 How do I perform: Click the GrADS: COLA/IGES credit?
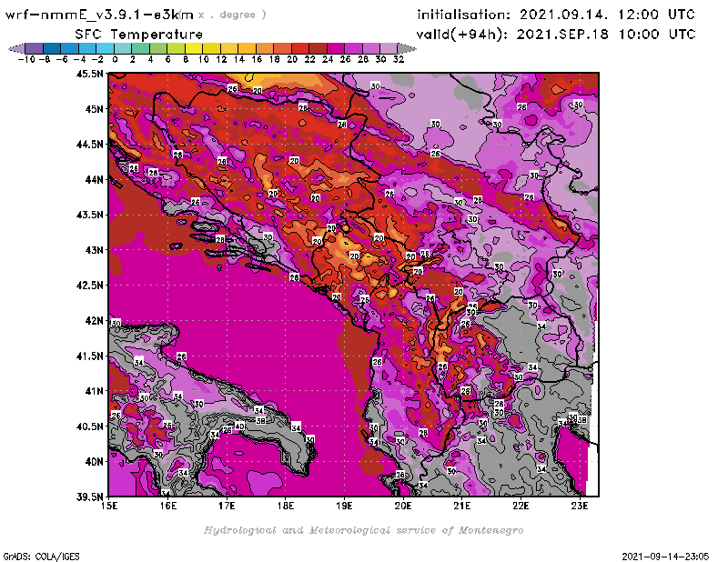[41, 557]
